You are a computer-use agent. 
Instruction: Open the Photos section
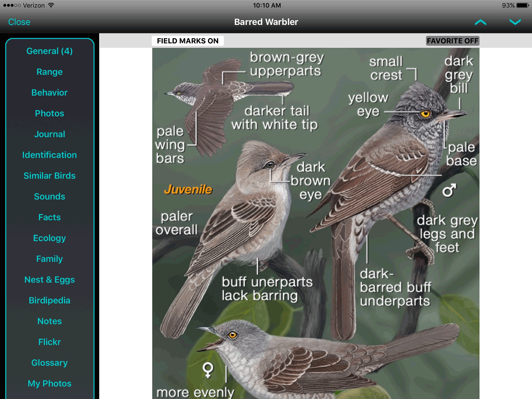tap(50, 113)
